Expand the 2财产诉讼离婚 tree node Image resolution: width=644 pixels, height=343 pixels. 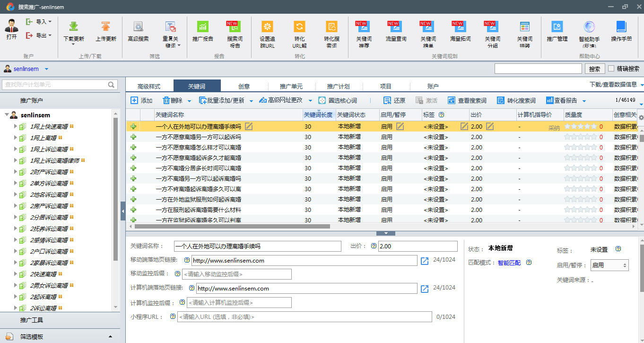click(x=15, y=172)
